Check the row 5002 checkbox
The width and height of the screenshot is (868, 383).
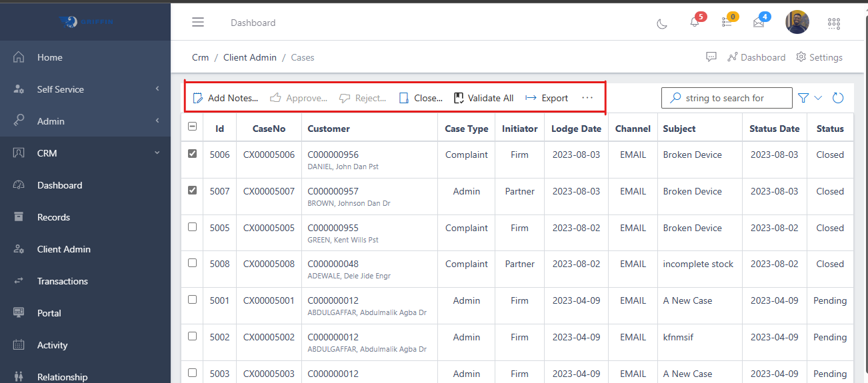193,336
